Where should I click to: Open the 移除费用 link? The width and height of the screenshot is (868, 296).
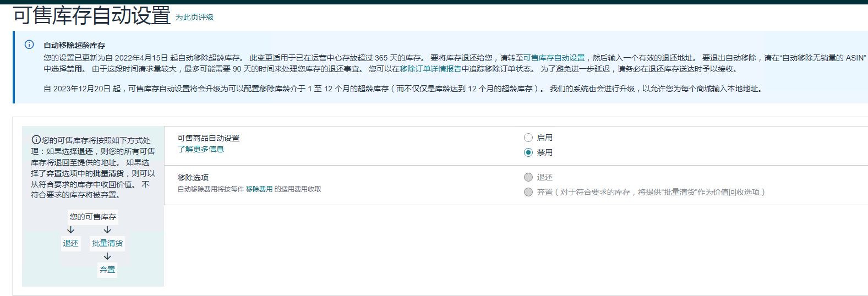point(259,189)
